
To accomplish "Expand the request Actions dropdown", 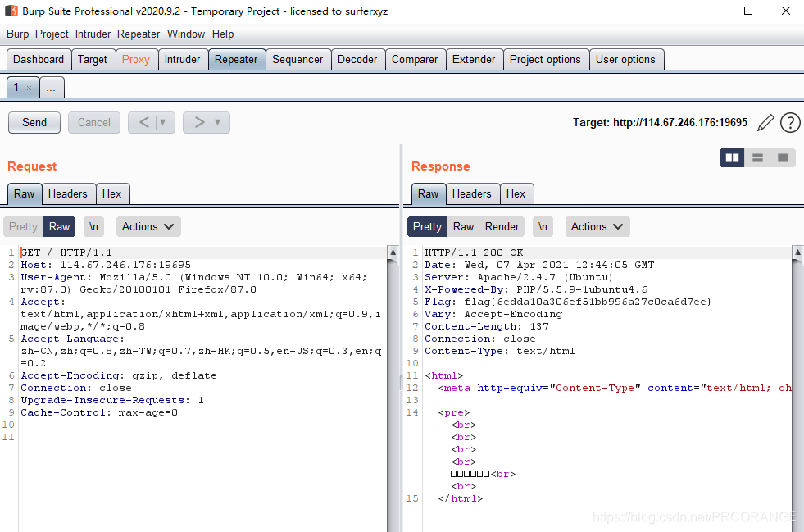I will 148,227.
